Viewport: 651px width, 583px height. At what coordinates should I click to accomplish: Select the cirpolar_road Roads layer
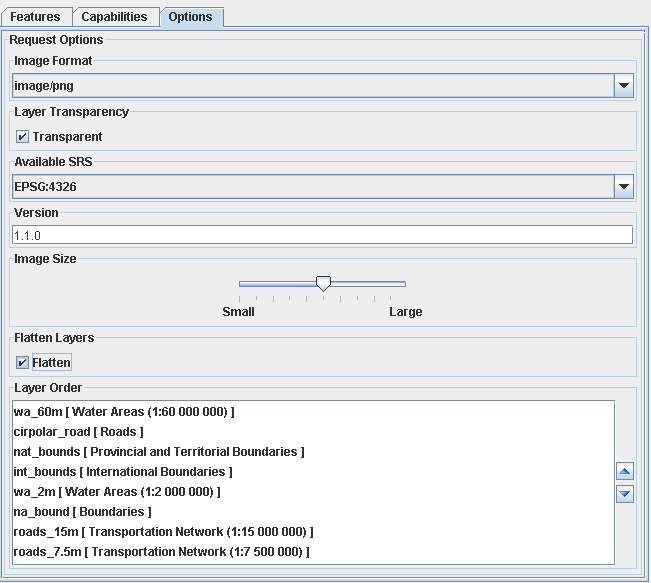point(79,432)
